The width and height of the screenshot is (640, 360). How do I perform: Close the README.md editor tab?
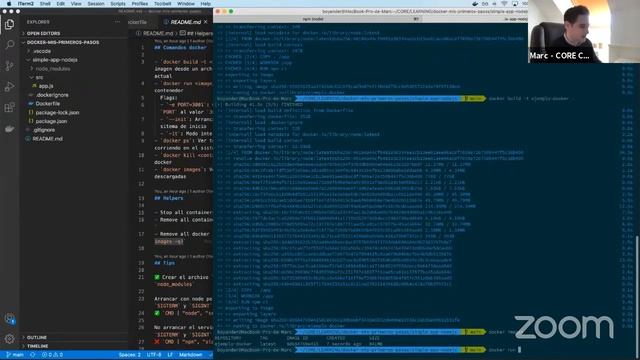point(205,22)
